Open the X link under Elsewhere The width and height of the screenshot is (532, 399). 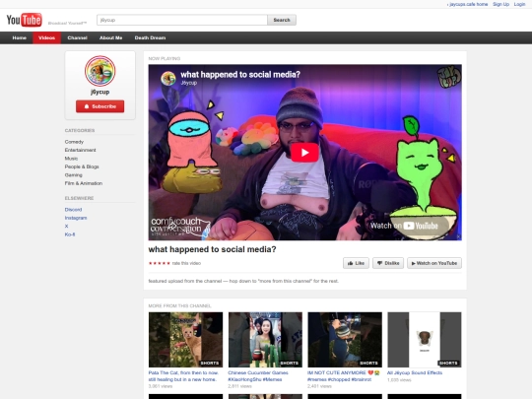coord(67,226)
